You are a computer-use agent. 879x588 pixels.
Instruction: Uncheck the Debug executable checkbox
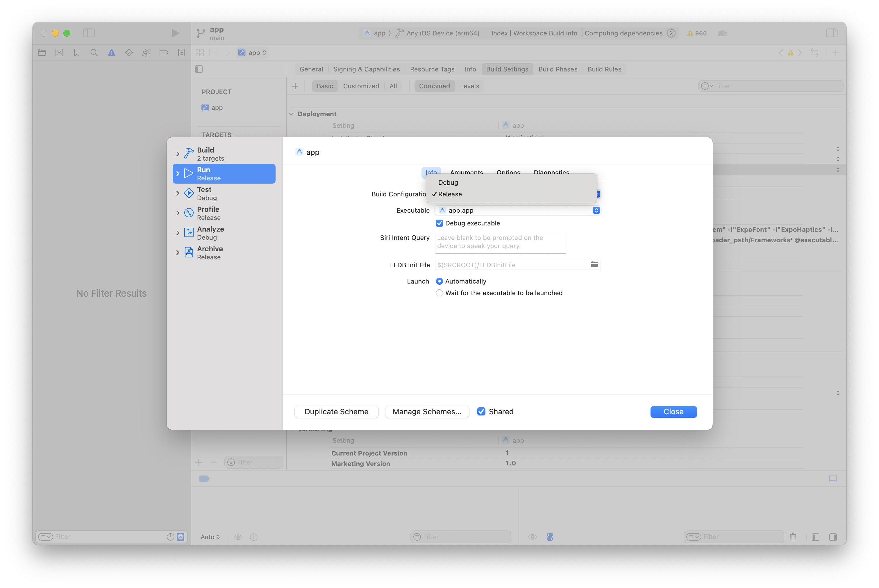click(x=439, y=223)
